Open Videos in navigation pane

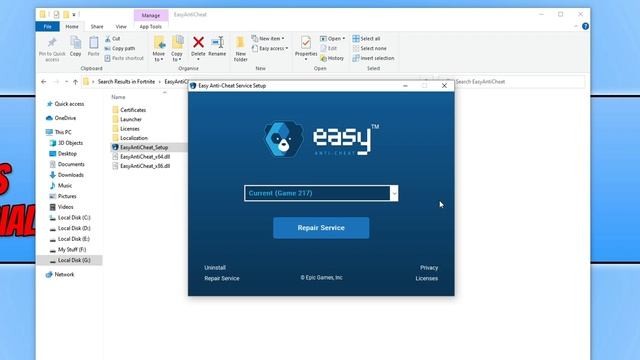(x=62, y=207)
